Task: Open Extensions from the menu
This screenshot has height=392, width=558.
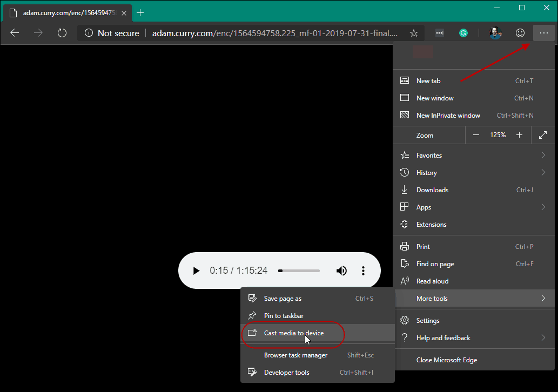Action: click(474, 225)
